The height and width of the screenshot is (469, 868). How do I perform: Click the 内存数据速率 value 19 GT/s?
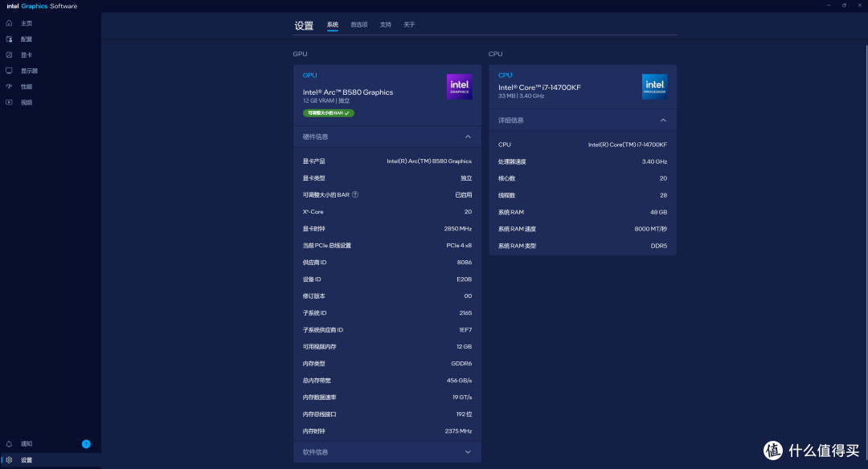point(462,397)
